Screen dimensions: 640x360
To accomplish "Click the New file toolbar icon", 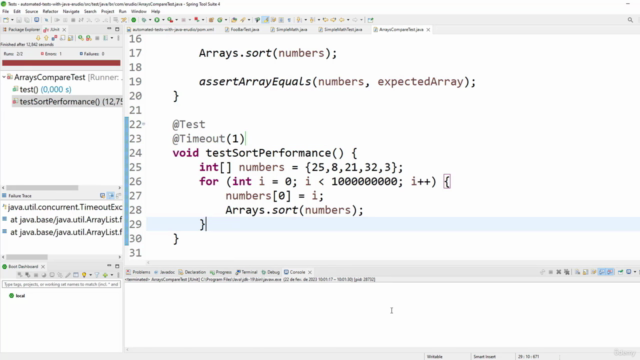I will point(6,20).
